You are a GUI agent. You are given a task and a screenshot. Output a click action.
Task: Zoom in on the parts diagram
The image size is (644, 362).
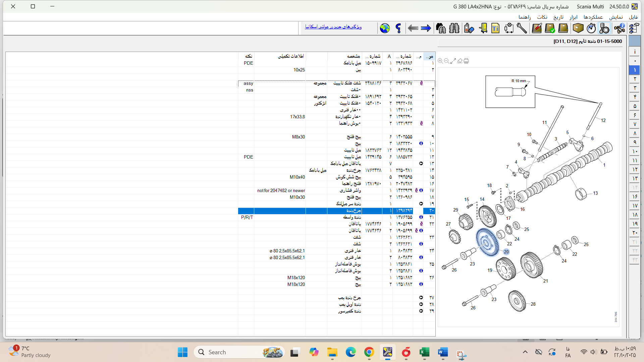tap(440, 61)
